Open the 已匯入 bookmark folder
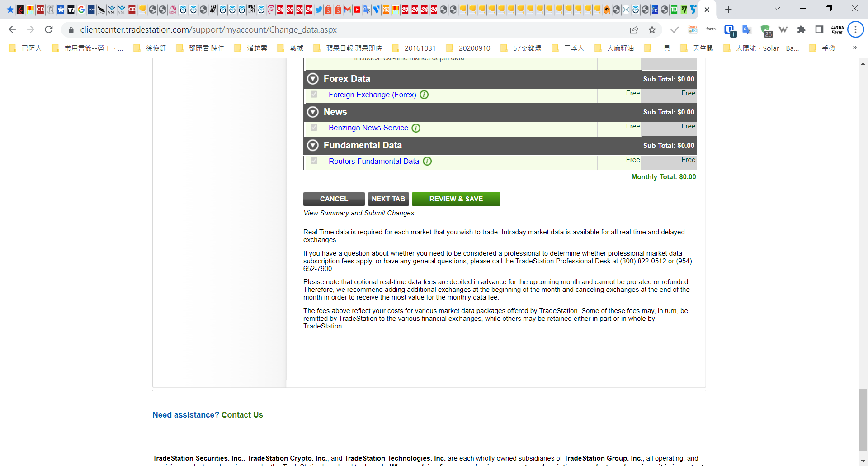The width and height of the screenshot is (868, 466). (x=26, y=48)
